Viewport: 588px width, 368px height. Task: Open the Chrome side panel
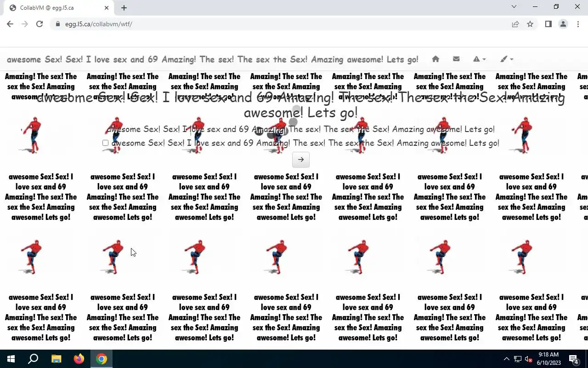[x=548, y=24]
